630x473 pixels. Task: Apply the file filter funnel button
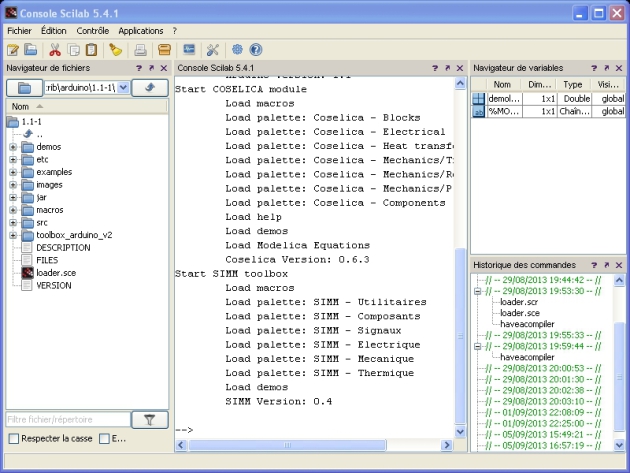pos(149,420)
